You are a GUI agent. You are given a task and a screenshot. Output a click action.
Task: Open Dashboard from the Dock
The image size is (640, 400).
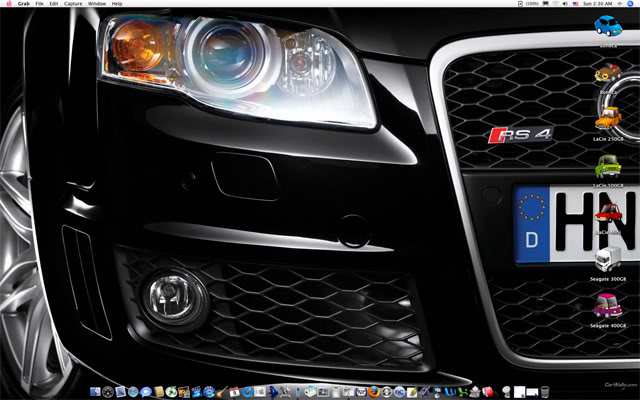point(108,392)
